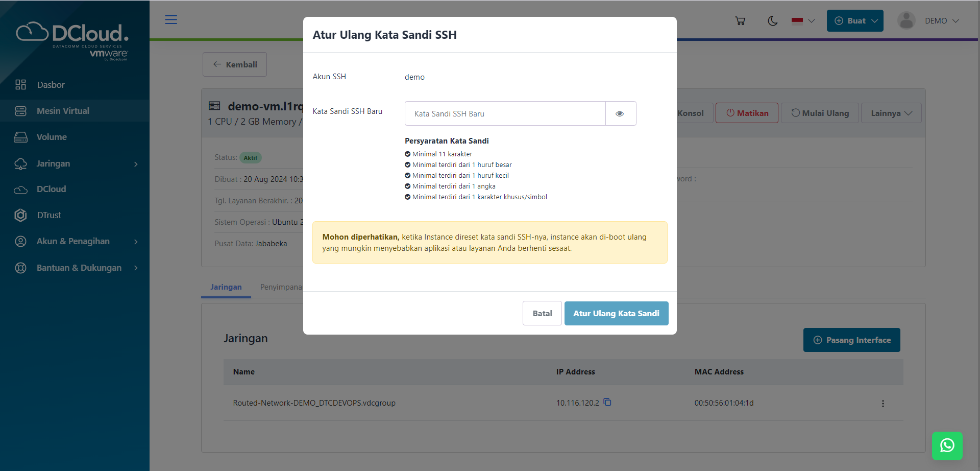Screen dimensions: 980x471
Task: Expand the Buat dropdown button
Action: click(855, 21)
